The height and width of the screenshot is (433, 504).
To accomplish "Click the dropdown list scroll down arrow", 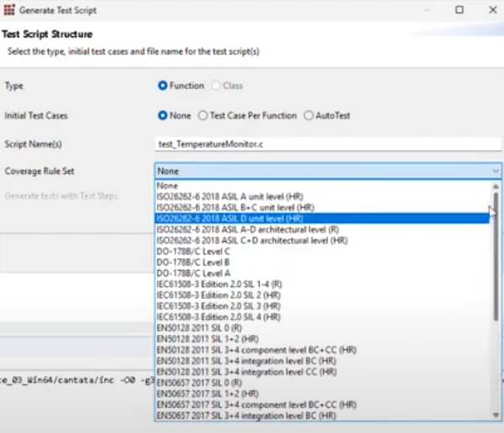I will click(496, 415).
